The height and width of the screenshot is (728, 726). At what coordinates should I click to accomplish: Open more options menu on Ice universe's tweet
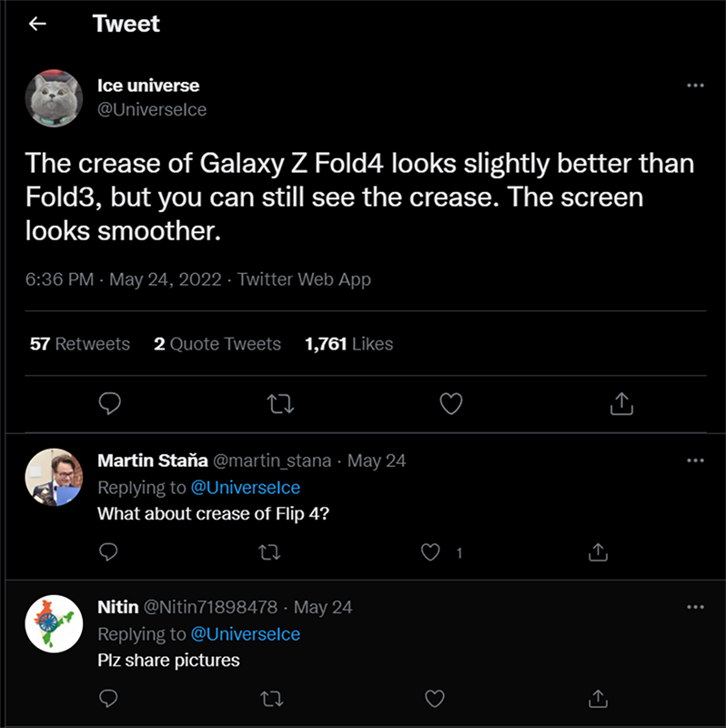coord(696,85)
